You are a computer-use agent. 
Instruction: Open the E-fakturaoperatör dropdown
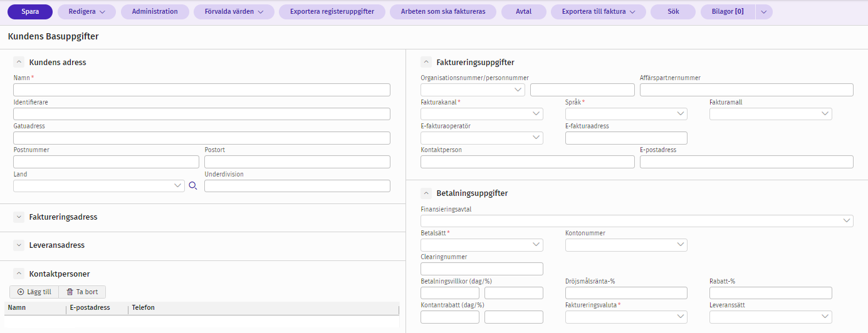point(482,138)
